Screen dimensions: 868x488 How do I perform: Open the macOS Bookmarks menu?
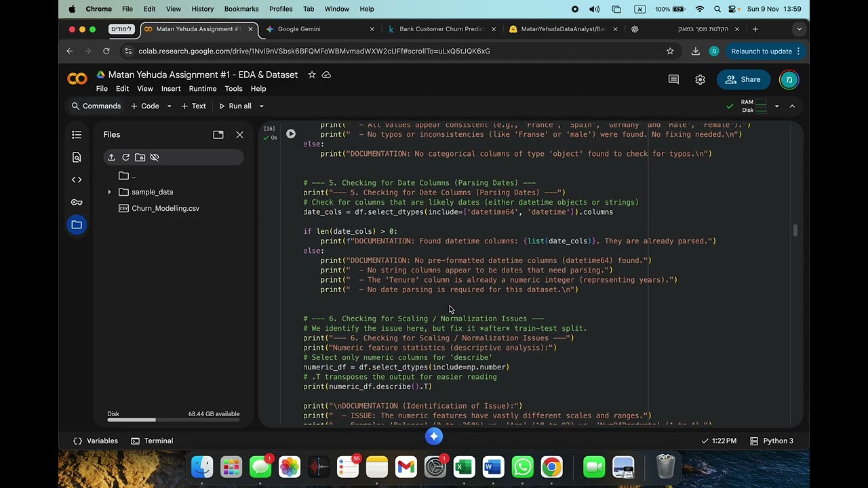point(241,9)
